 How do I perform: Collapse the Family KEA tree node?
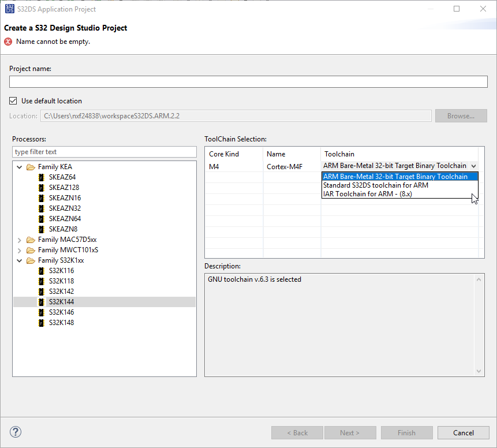point(19,167)
